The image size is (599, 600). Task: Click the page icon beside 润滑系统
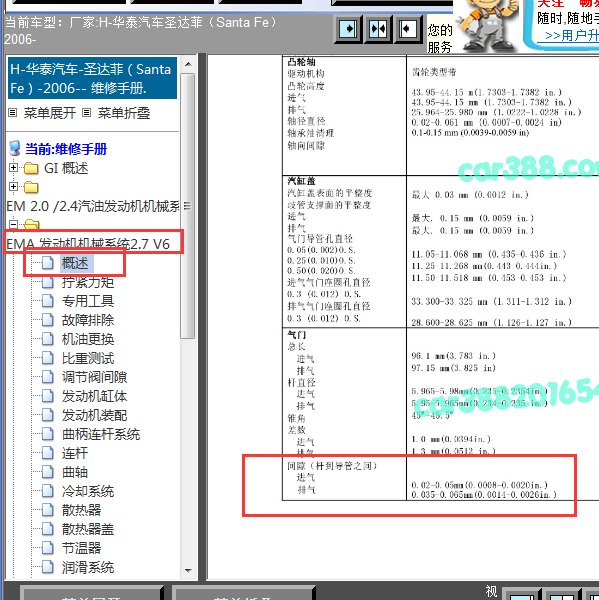tap(47, 567)
